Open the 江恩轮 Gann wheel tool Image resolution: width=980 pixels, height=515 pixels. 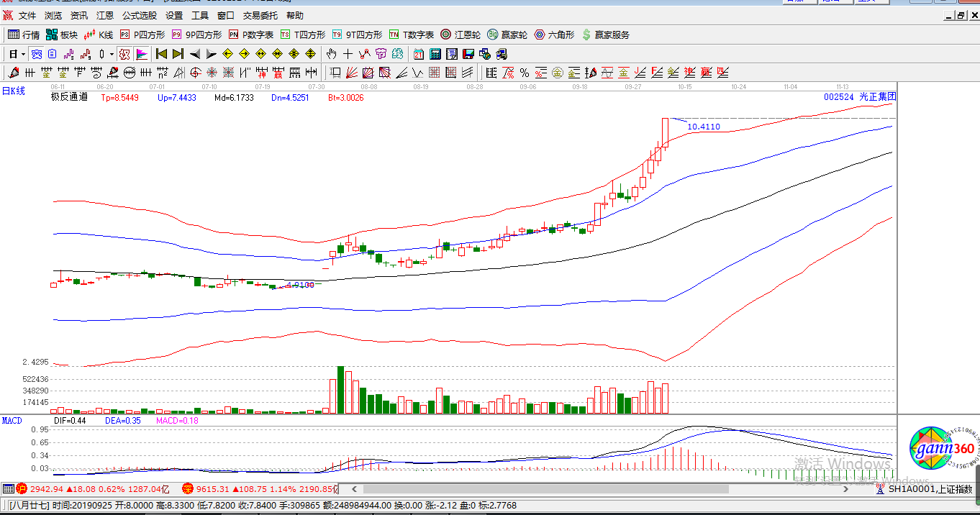pyautogui.click(x=460, y=35)
